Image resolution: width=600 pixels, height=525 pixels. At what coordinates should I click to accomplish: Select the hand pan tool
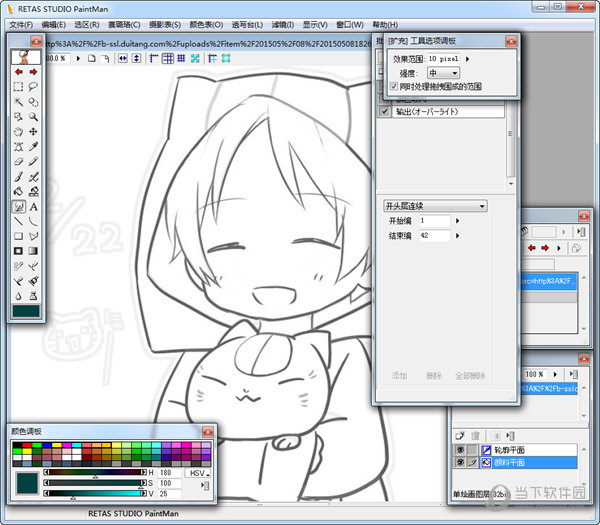(x=18, y=132)
